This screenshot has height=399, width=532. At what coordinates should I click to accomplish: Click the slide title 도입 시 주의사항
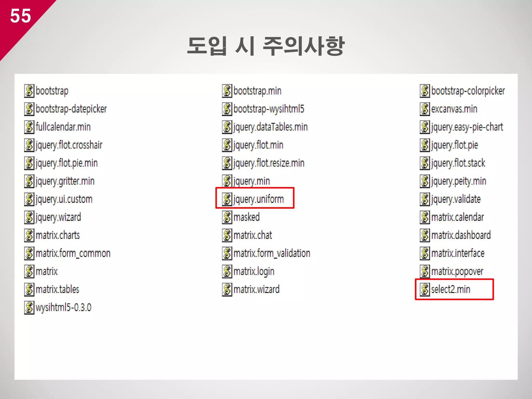266,46
